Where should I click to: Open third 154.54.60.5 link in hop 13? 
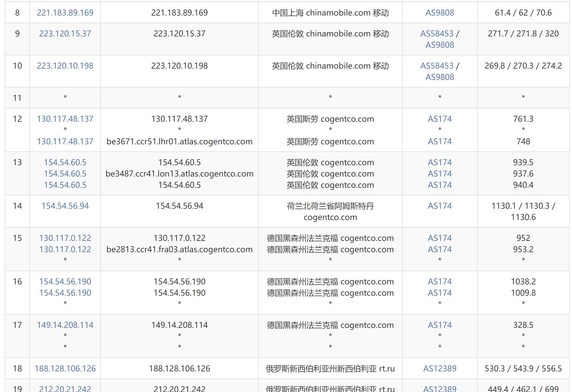pos(65,185)
